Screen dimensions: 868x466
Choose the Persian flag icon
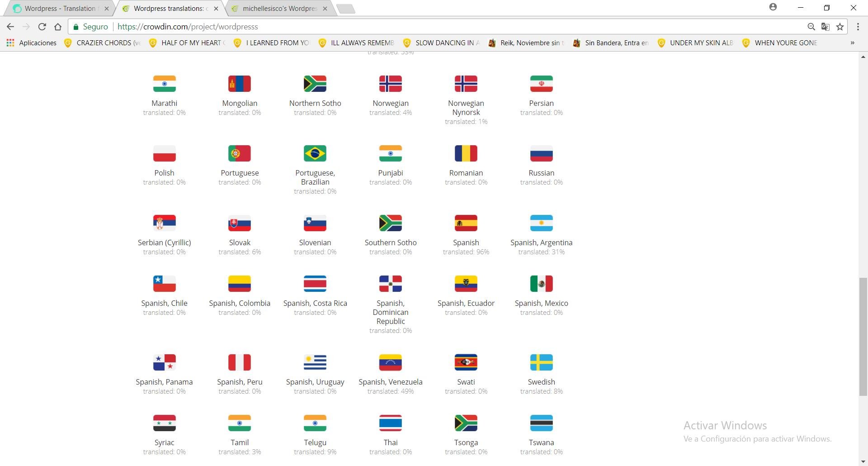542,84
